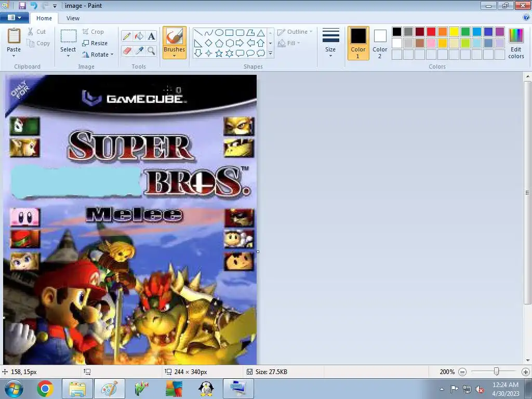The height and width of the screenshot is (399, 532).
Task: Choose the Pentagon shape
Action: pos(219,43)
